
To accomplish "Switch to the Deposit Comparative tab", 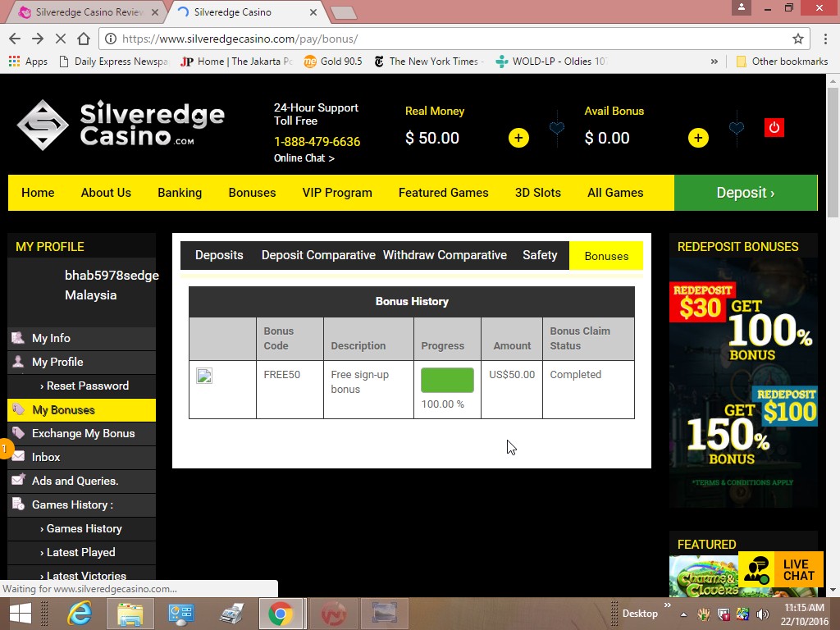I will [318, 255].
